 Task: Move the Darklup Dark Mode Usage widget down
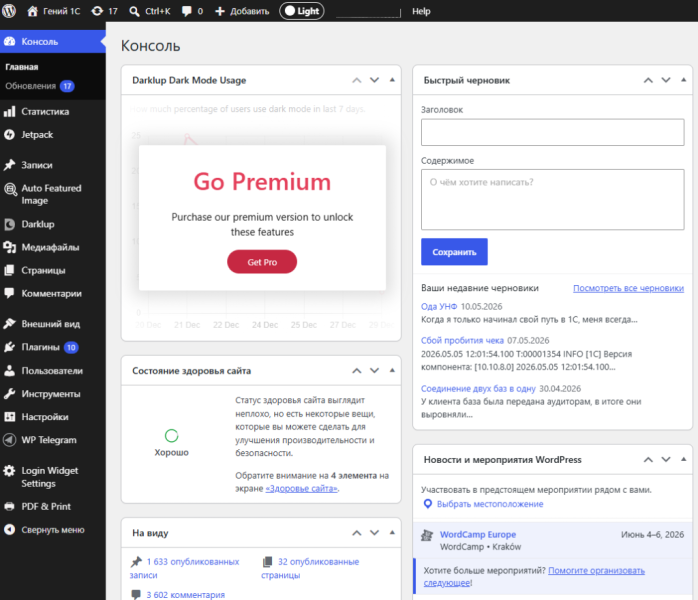(374, 80)
